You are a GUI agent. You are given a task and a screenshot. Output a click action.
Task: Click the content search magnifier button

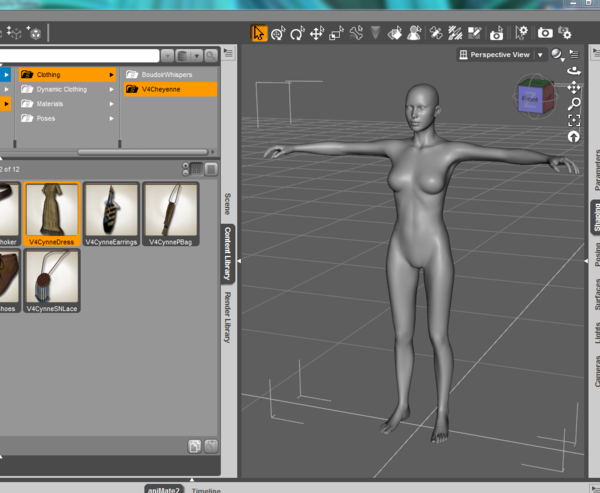coord(211,56)
